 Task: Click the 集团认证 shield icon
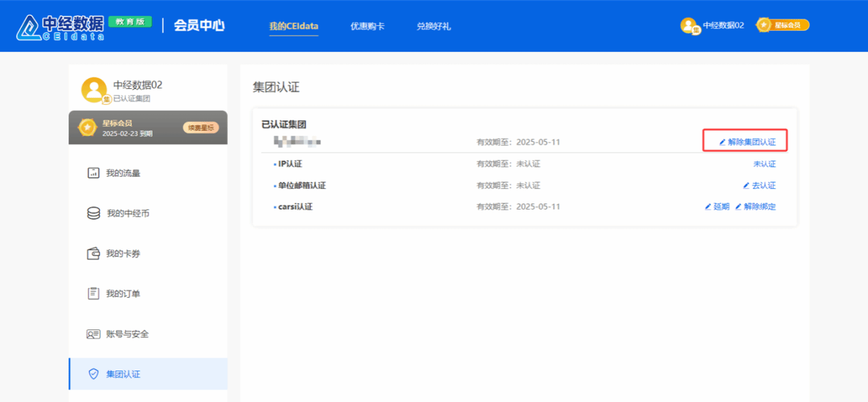(94, 374)
